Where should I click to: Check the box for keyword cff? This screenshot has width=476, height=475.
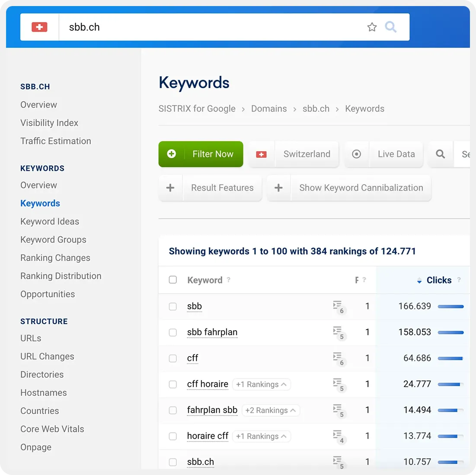173,358
